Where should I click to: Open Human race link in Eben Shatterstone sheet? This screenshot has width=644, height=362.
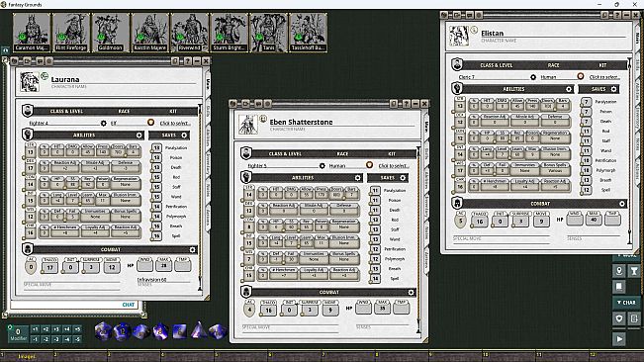tap(369, 165)
